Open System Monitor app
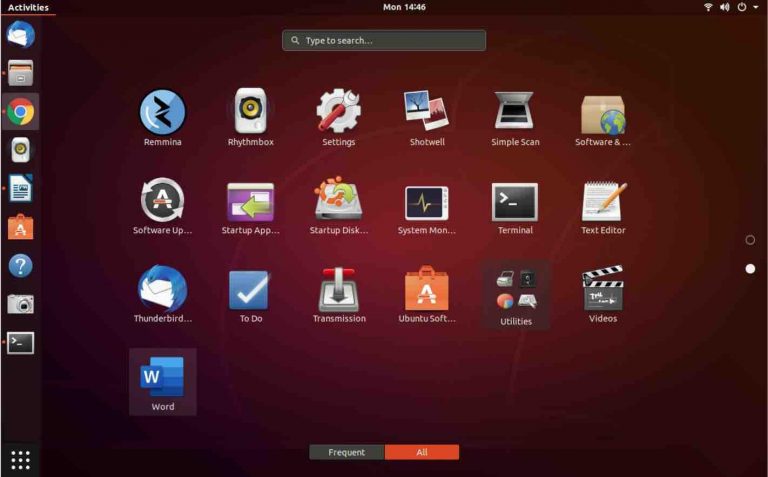 pyautogui.click(x=426, y=202)
